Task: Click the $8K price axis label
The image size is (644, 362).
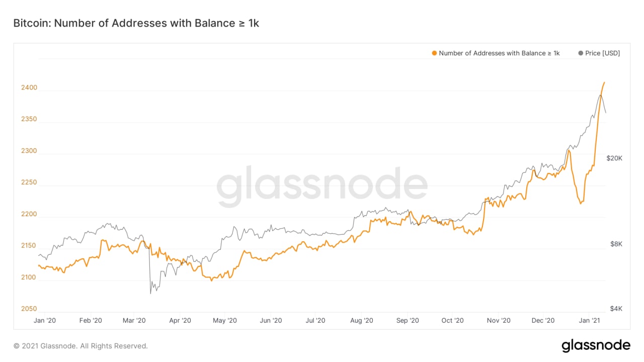Action: [x=616, y=244]
